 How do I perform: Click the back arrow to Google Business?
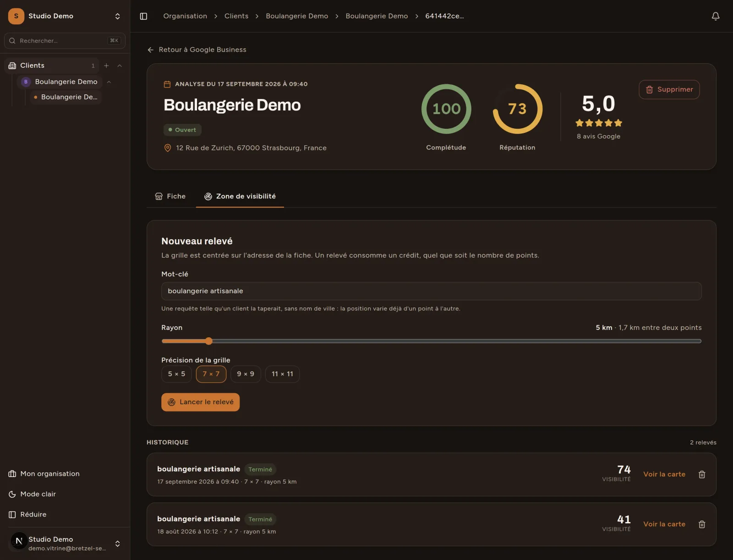coord(150,49)
